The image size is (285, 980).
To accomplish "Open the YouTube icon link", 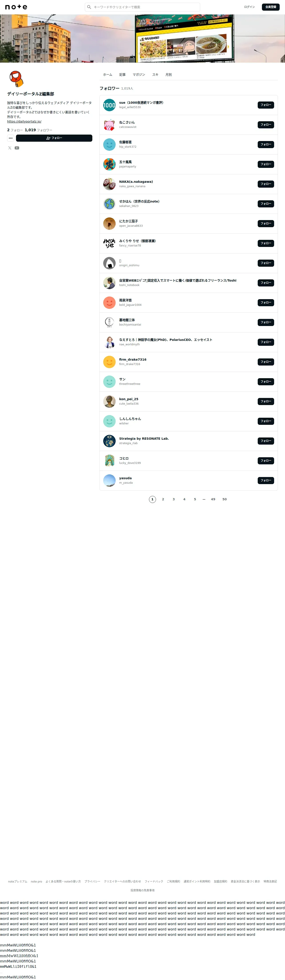I will coord(17,148).
